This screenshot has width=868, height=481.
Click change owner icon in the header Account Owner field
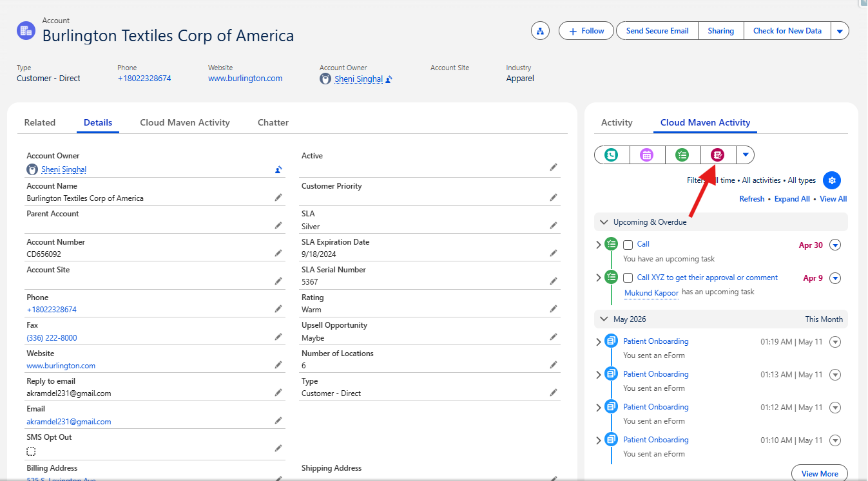coord(389,79)
